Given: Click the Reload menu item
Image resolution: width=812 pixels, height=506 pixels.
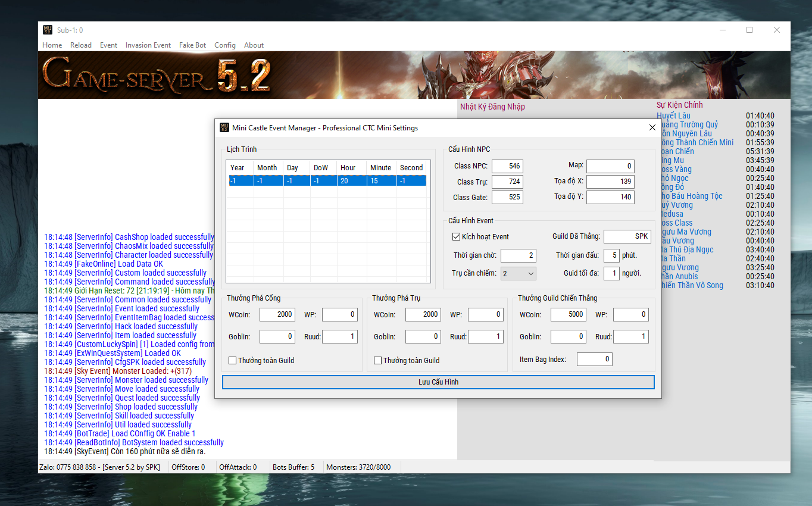Looking at the screenshot, I should [x=81, y=45].
